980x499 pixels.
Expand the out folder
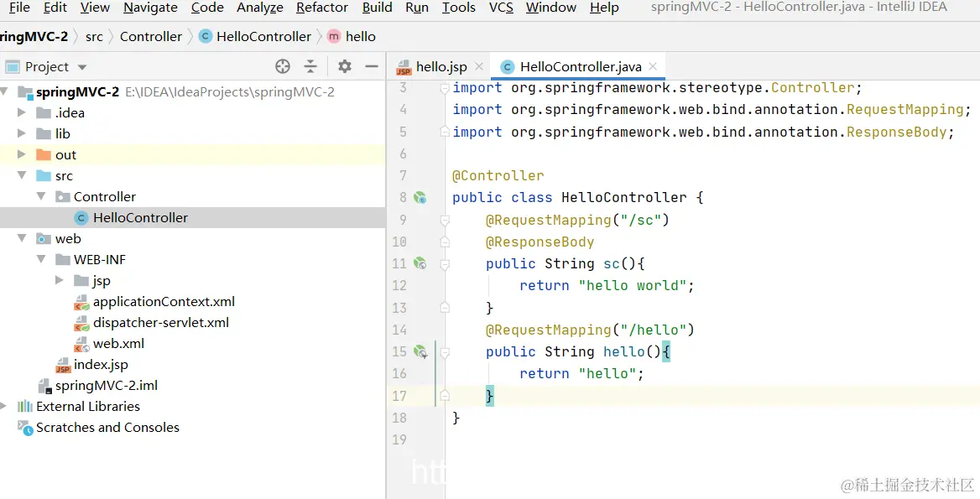[x=22, y=154]
